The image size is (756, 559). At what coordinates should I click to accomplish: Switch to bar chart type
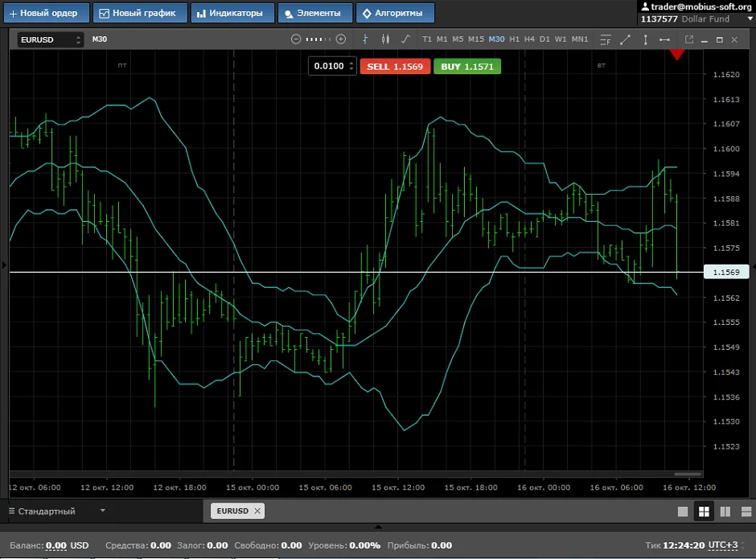(365, 39)
